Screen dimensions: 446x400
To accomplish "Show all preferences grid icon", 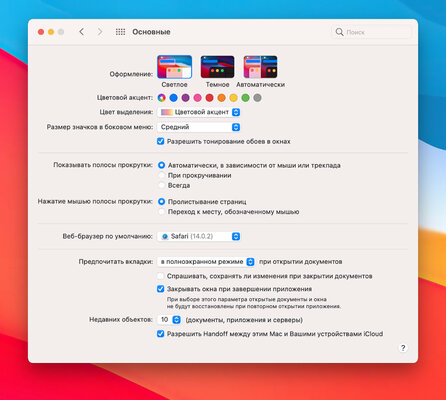I will [x=120, y=32].
